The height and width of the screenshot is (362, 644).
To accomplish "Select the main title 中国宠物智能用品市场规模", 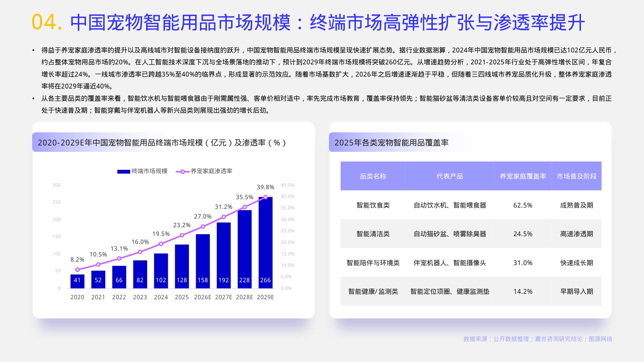I will tap(180, 23).
